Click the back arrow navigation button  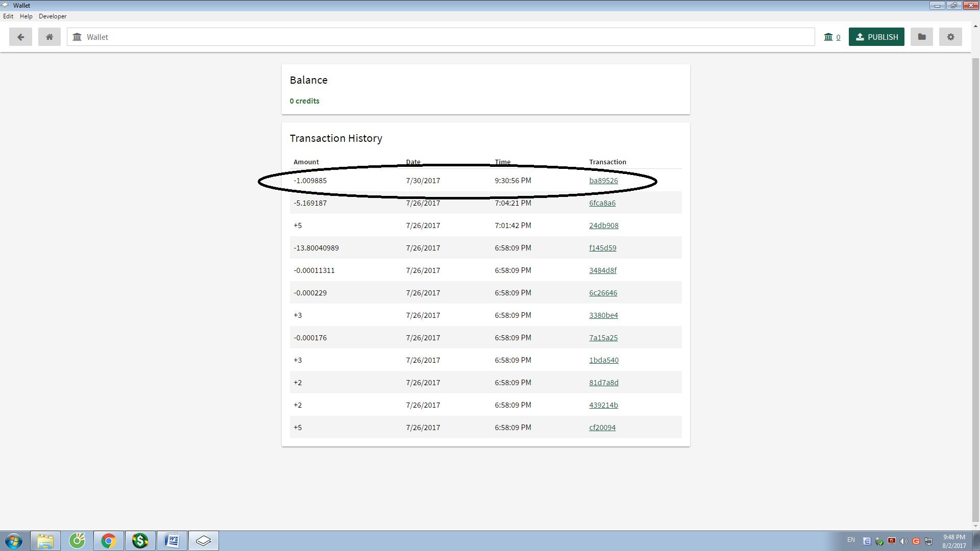pos(20,37)
